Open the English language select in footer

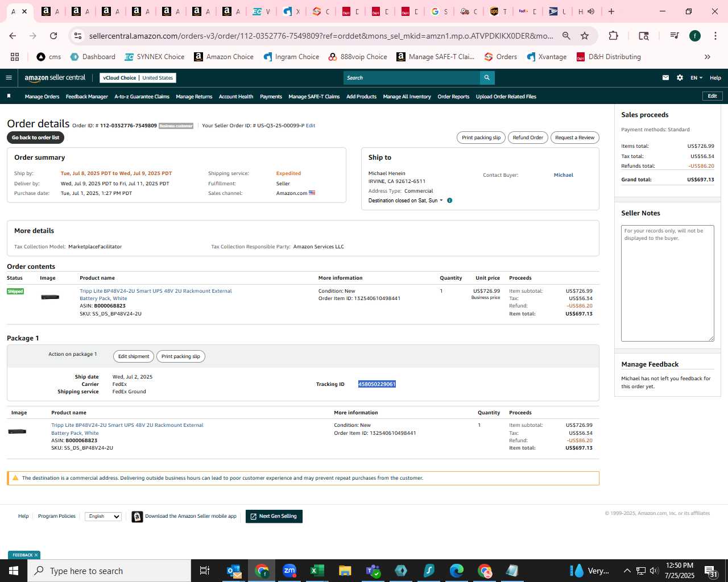coord(103,516)
